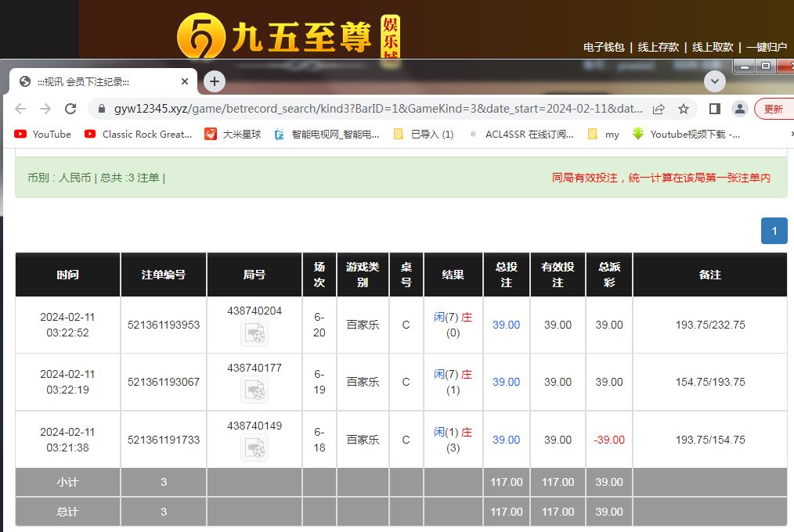This screenshot has height=532, width=794.
Task: Click the 结果 column header
Action: (453, 275)
